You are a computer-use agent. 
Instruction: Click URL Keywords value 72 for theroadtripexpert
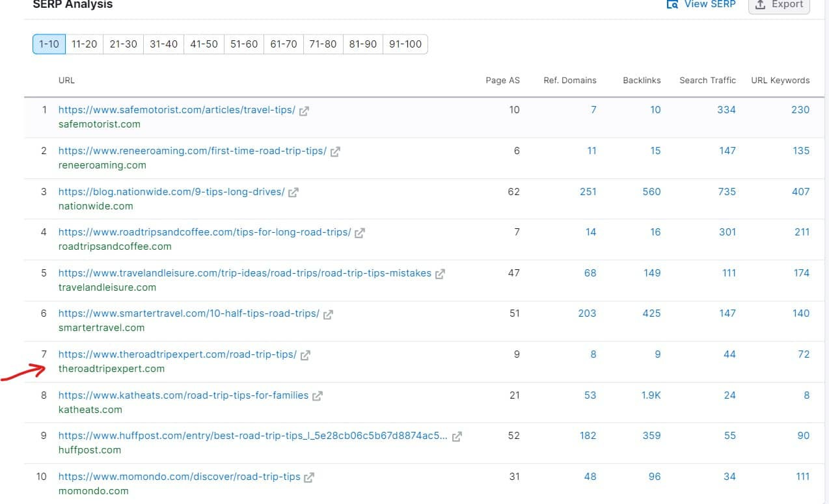coord(804,354)
